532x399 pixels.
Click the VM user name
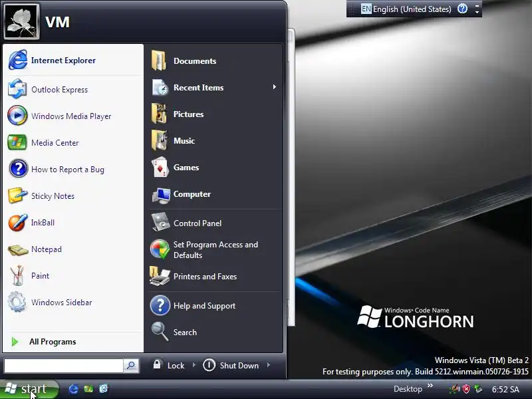(57, 22)
